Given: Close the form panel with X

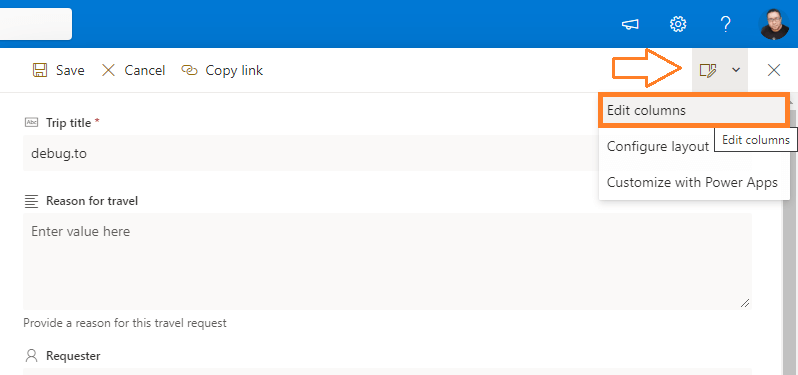Looking at the screenshot, I should [x=774, y=70].
